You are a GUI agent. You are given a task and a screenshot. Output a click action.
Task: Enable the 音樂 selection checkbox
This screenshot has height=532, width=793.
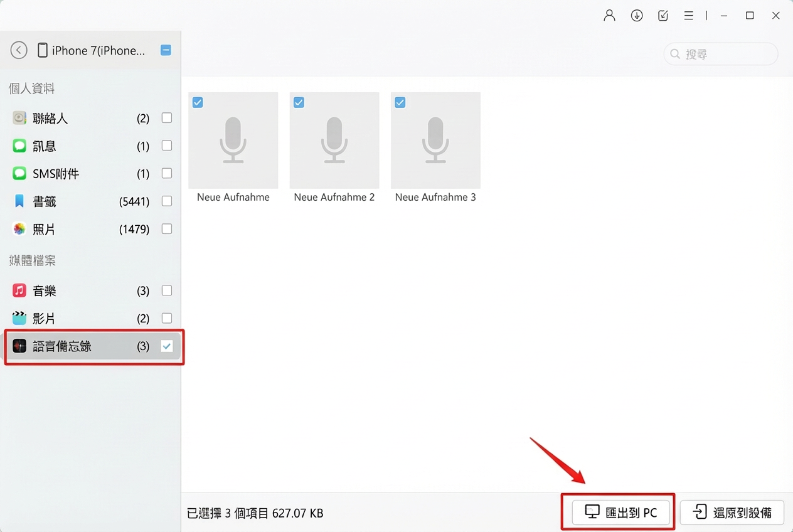(x=166, y=290)
